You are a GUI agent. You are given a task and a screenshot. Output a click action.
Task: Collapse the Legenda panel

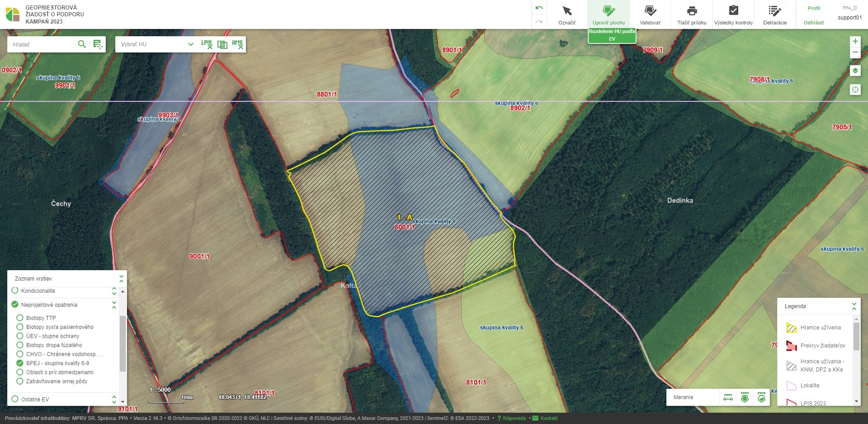(854, 306)
